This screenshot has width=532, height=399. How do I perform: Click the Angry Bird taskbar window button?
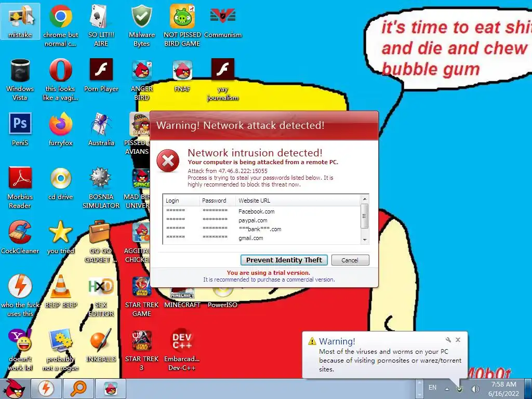pos(111,389)
